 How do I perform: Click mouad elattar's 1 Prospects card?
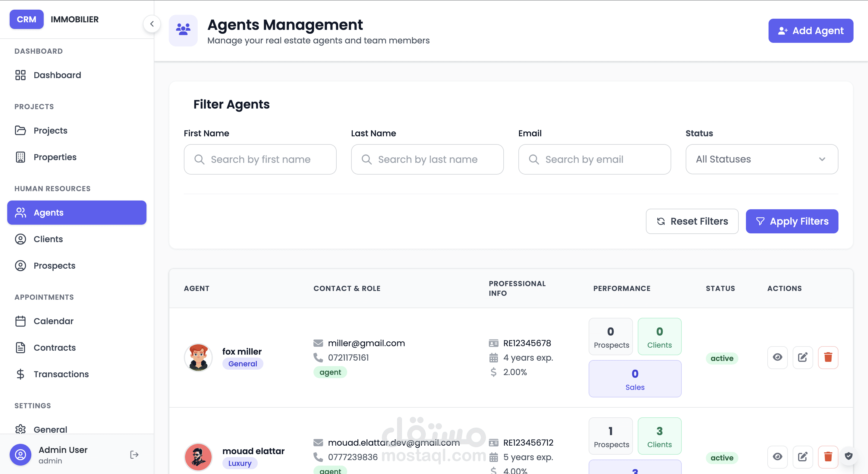click(x=611, y=436)
